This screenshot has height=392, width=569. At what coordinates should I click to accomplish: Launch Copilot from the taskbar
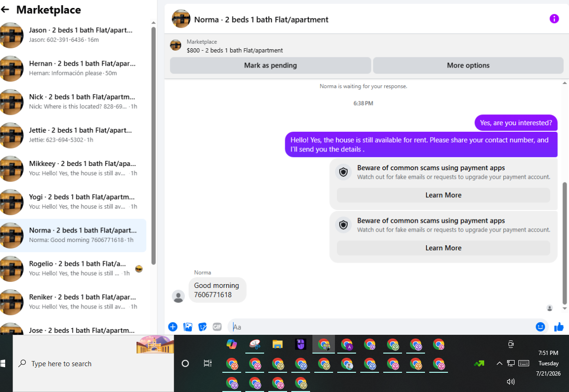coord(232,344)
